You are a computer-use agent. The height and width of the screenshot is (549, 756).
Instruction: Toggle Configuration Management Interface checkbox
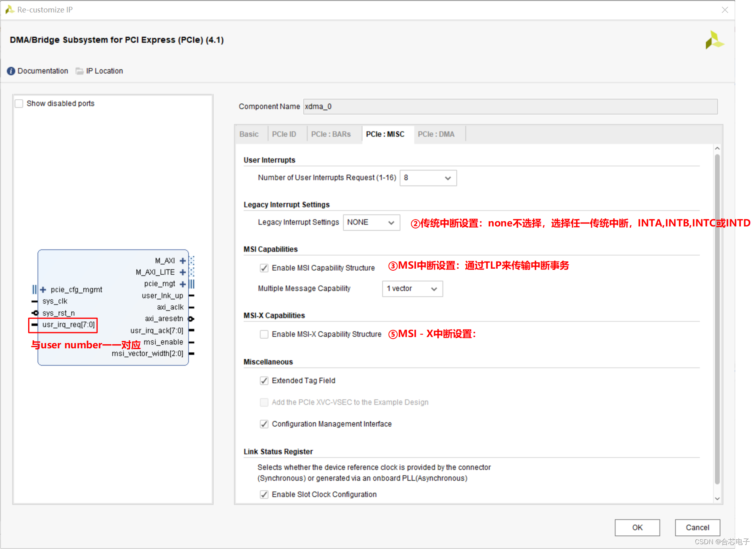pyautogui.click(x=264, y=424)
